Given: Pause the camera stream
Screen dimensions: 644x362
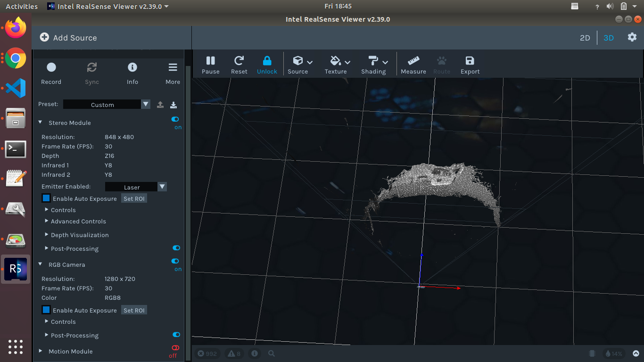Looking at the screenshot, I should pyautogui.click(x=211, y=64).
